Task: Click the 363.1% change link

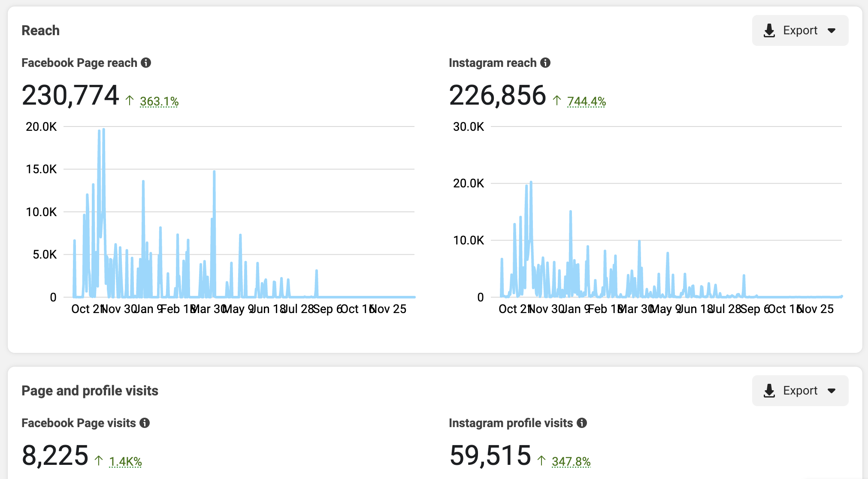Action: click(159, 102)
